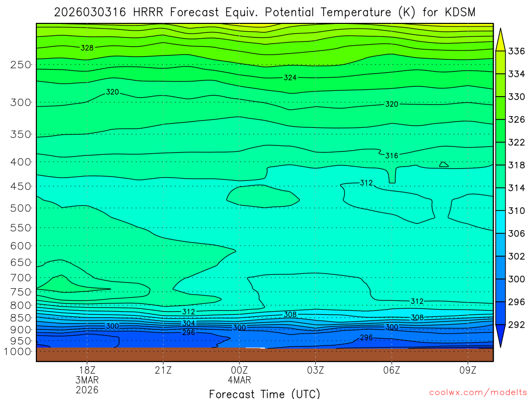Select the 400 pressure axis label

pos(21,162)
